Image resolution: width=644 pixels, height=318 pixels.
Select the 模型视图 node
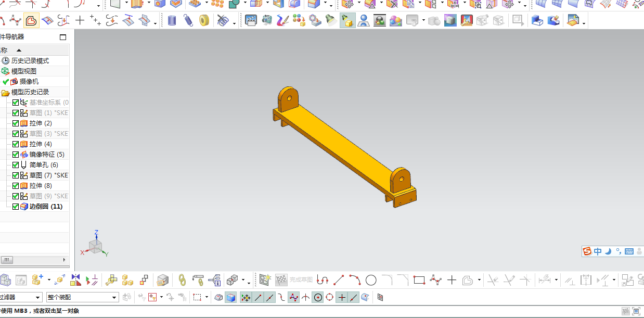(24, 71)
